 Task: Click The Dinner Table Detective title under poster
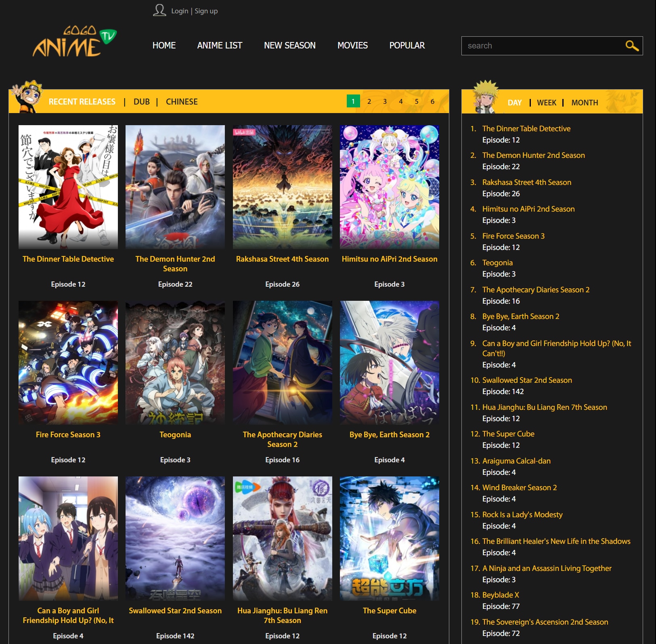pyautogui.click(x=68, y=259)
